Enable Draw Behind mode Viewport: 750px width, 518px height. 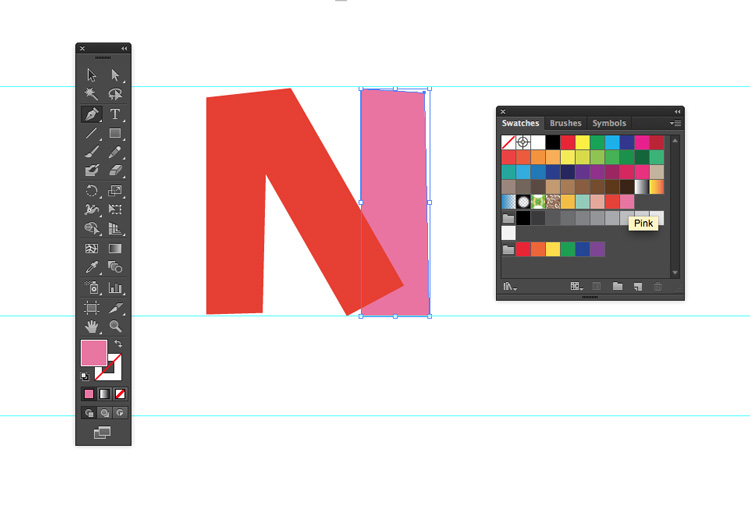point(104,412)
